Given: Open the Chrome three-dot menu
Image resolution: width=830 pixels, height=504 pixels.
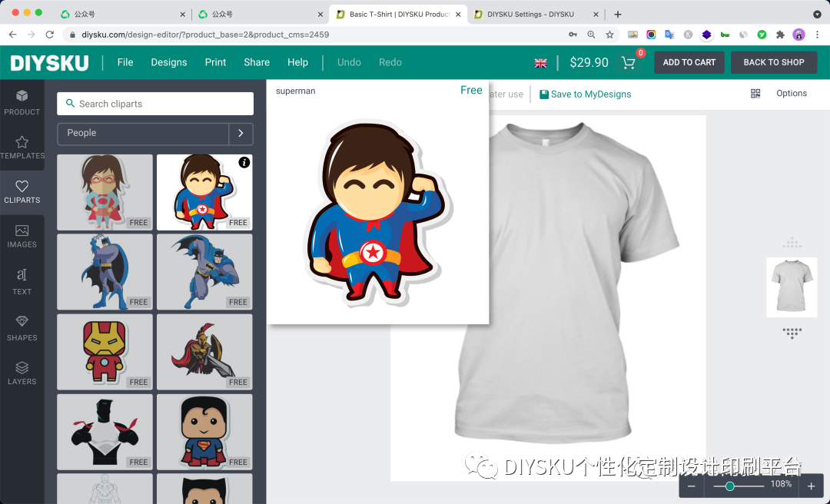Looking at the screenshot, I should [x=817, y=35].
